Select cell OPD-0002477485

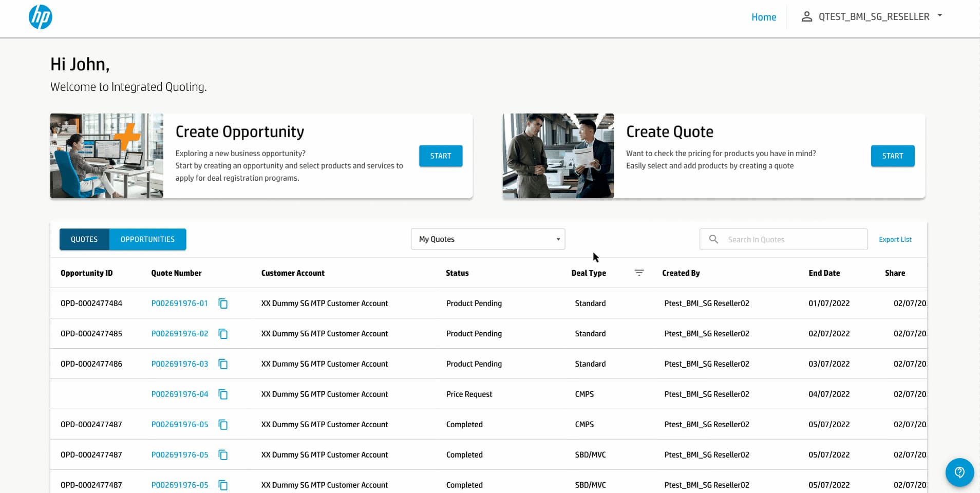[x=91, y=334]
